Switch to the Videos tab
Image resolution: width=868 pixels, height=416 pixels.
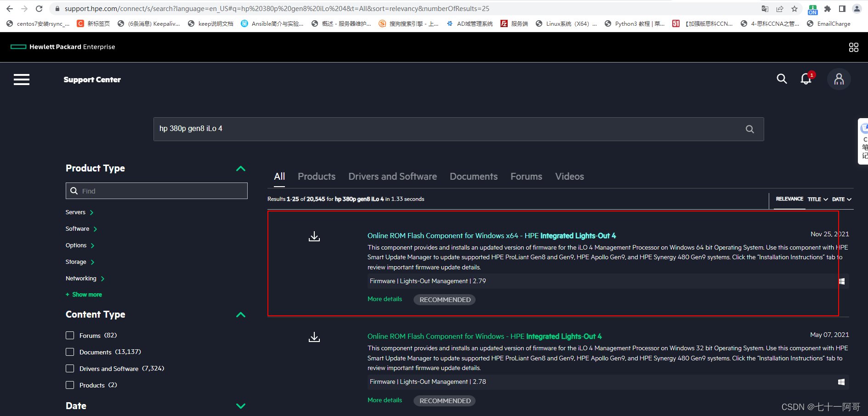point(569,177)
